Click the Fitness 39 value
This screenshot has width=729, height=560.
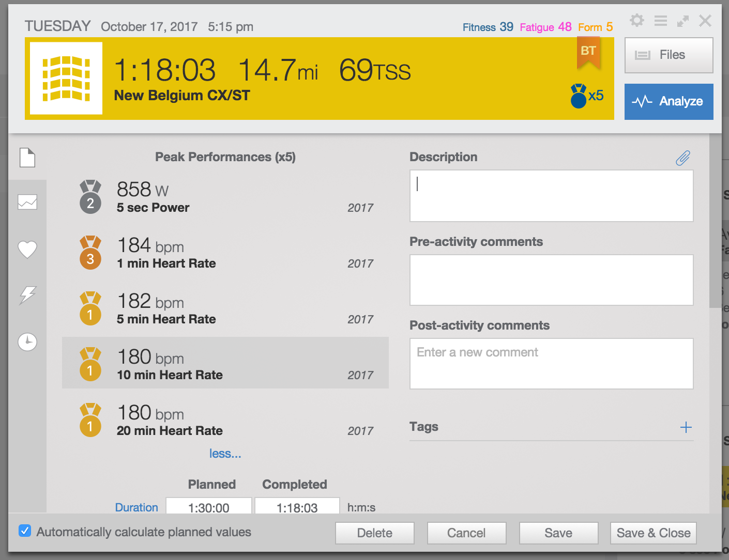488,27
